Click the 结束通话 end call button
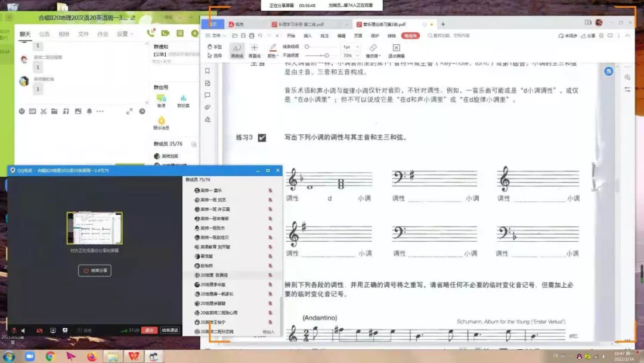The width and height of the screenshot is (644, 363). [x=170, y=330]
